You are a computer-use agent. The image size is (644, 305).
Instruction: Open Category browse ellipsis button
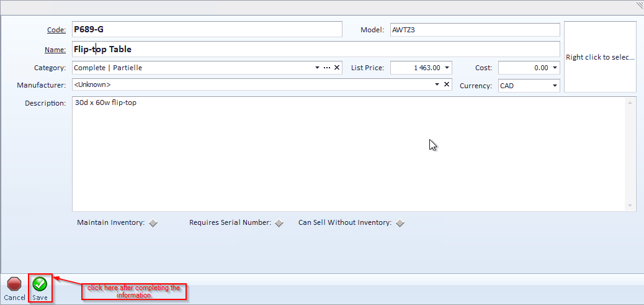click(x=327, y=68)
